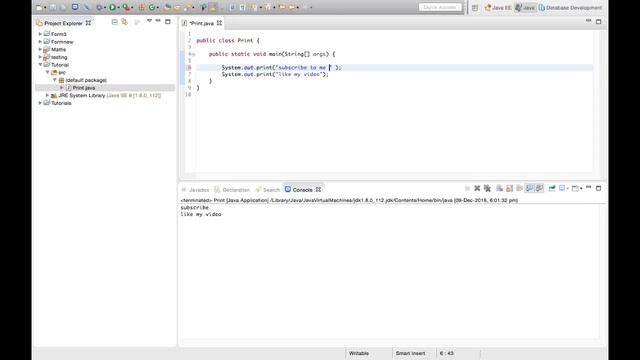The width and height of the screenshot is (640, 360).
Task: Click Collapse All in Project Explorer
Action: [115, 22]
